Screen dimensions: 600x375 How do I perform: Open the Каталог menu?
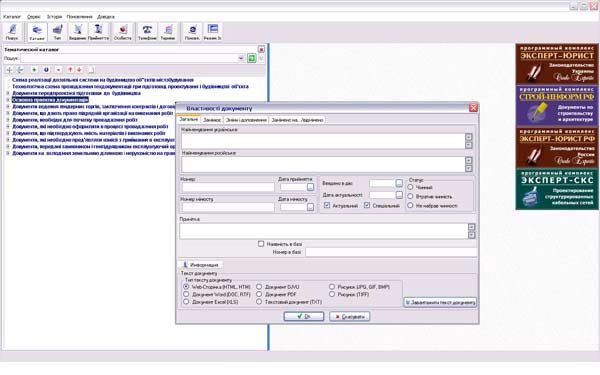pyautogui.click(x=12, y=17)
